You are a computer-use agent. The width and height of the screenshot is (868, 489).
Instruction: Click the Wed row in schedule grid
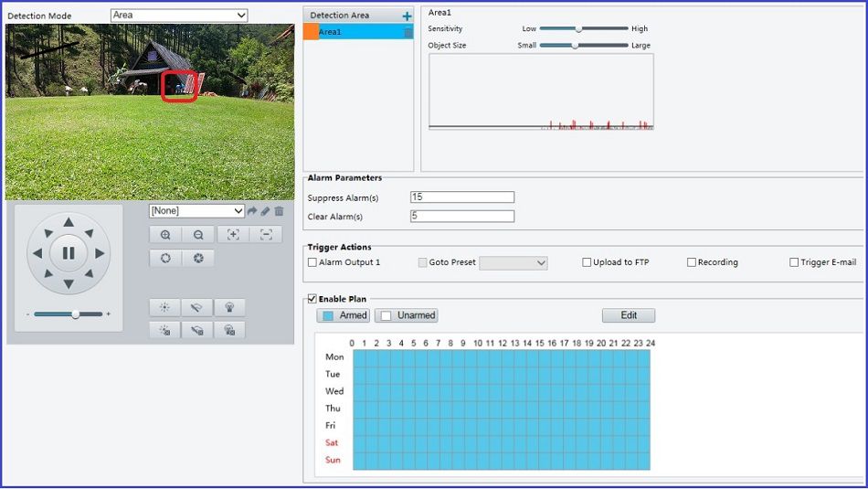tap(502, 392)
